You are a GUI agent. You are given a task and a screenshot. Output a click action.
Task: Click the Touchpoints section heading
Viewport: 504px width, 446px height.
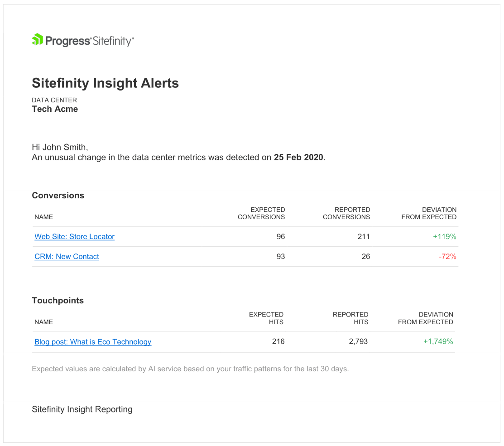click(58, 301)
